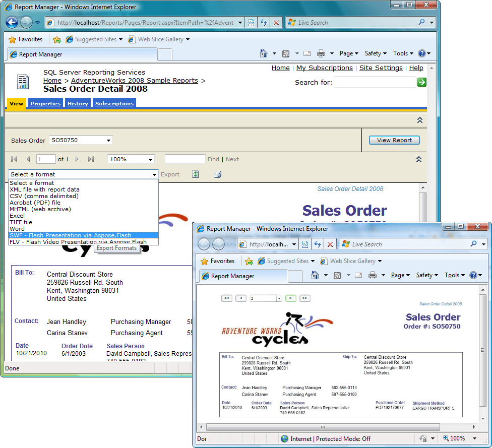Screen dimensions: 492x448
Task: Go to previous report page
Action: 28,159
